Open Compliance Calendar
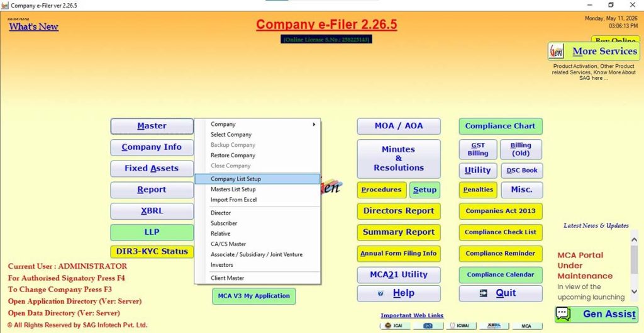The height and width of the screenshot is (333, 644). point(501,274)
